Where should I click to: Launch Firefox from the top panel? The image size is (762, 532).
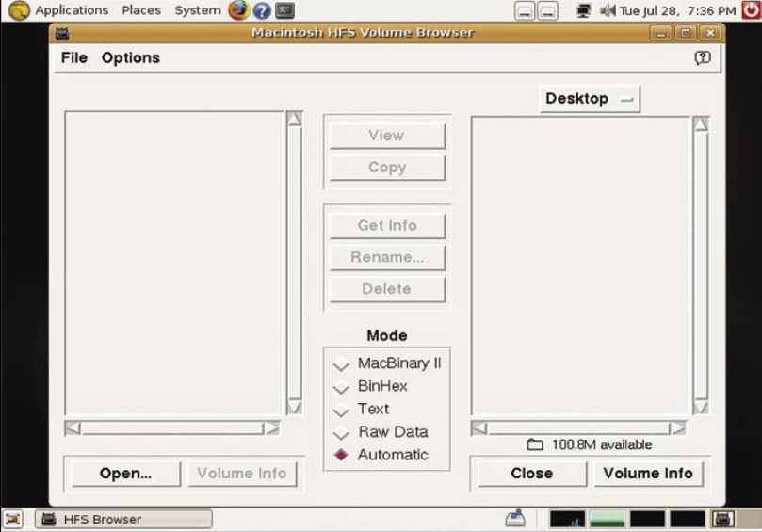238,11
